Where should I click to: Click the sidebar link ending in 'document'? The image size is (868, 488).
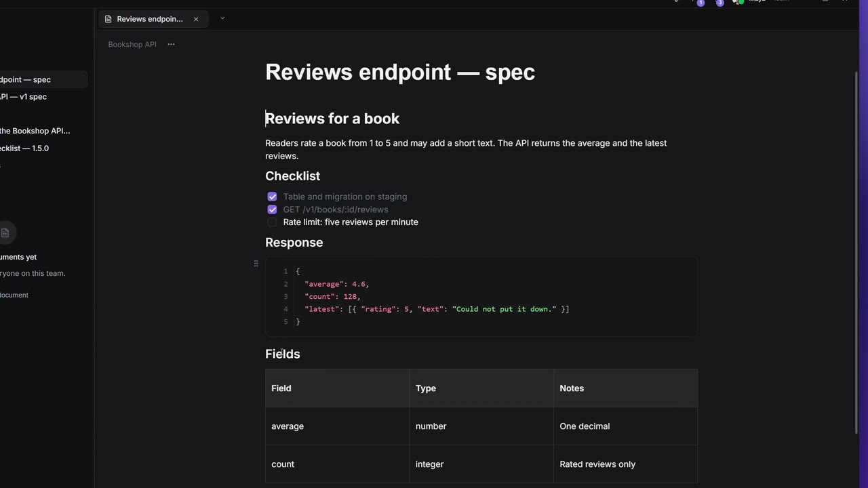[x=14, y=295]
